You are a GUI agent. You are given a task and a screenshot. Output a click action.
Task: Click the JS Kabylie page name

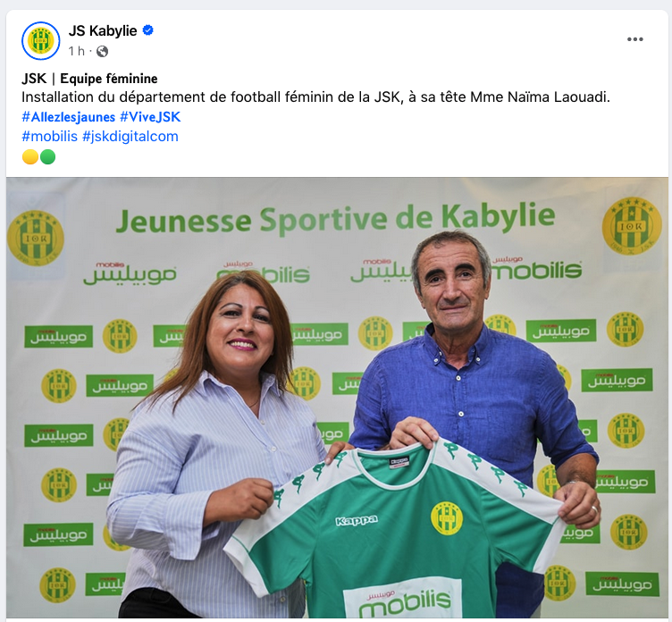click(103, 31)
